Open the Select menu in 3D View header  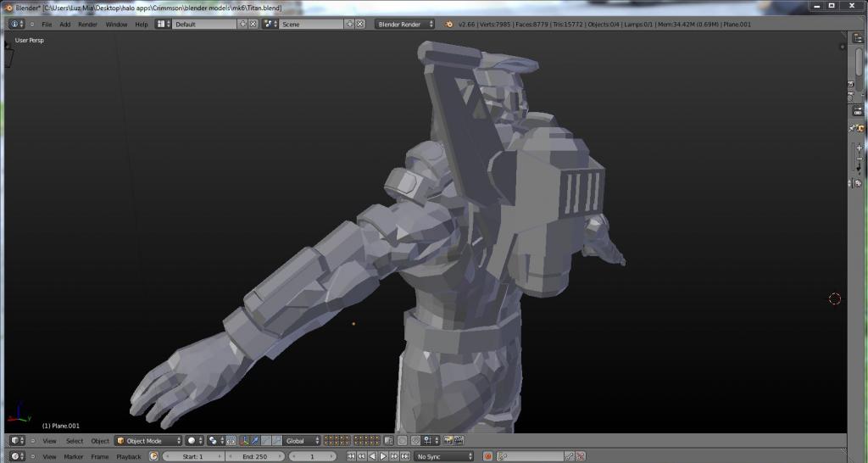75,442
